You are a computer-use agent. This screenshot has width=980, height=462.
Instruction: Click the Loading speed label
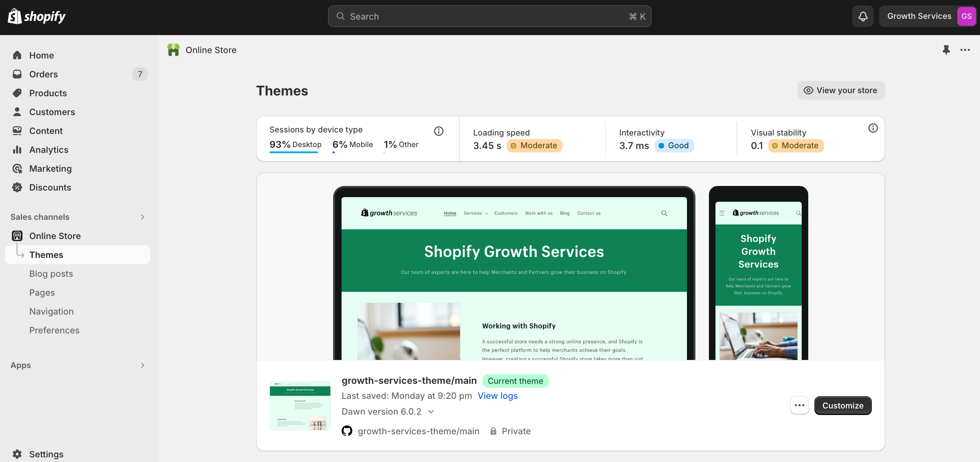[x=501, y=132]
